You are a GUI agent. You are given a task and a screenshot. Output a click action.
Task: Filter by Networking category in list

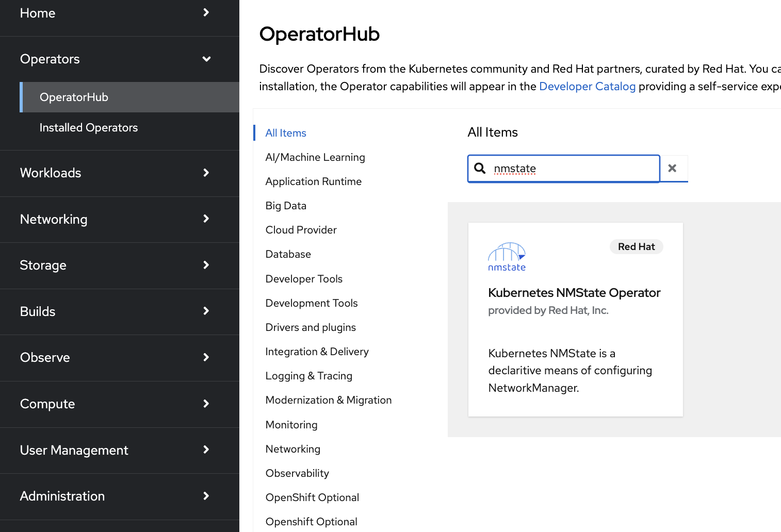pos(292,449)
